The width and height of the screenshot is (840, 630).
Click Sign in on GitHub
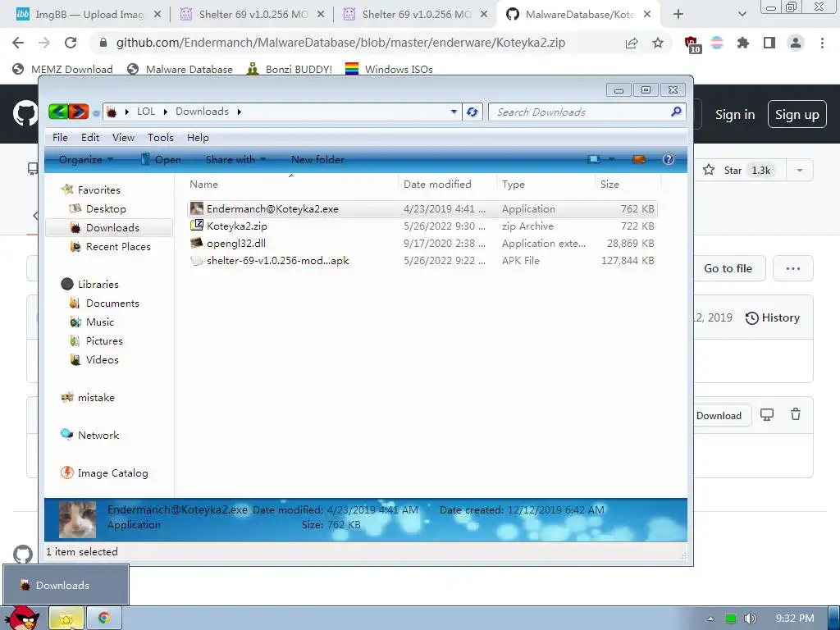pos(734,115)
